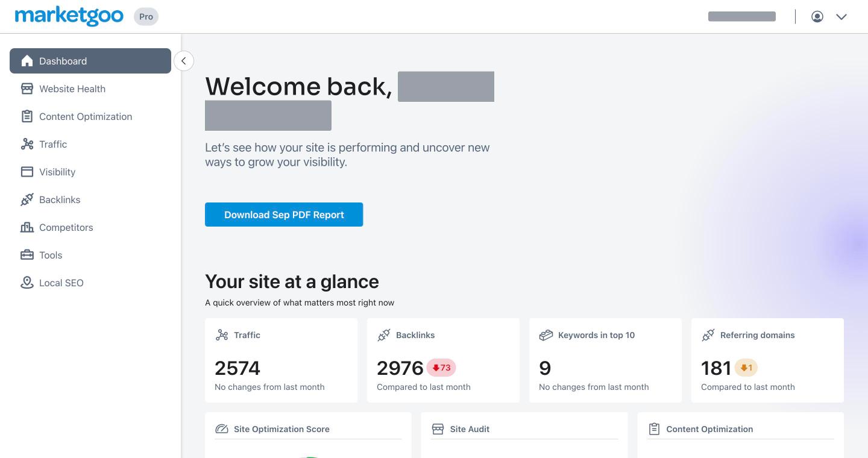Viewport: 868px width, 458px height.
Task: Click the Competitors buildings icon
Action: [27, 227]
